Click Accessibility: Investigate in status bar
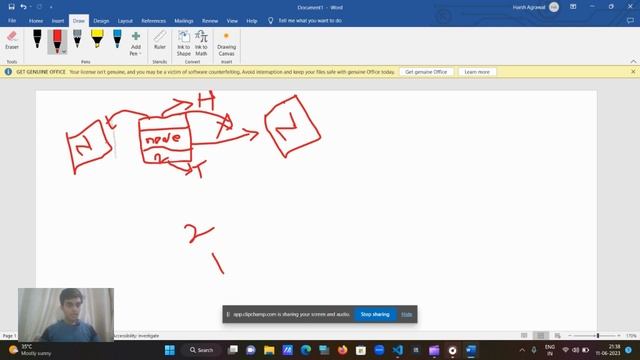Image resolution: width=640 pixels, height=360 pixels. tap(136, 336)
